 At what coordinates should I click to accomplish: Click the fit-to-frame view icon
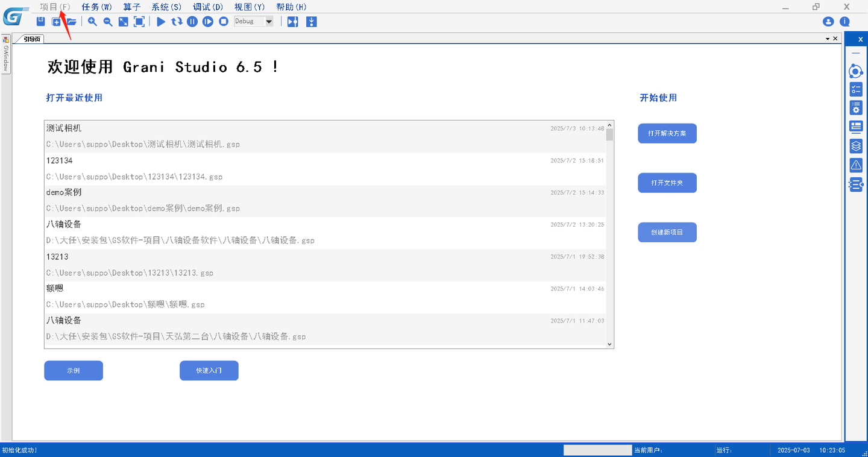[x=139, y=22]
